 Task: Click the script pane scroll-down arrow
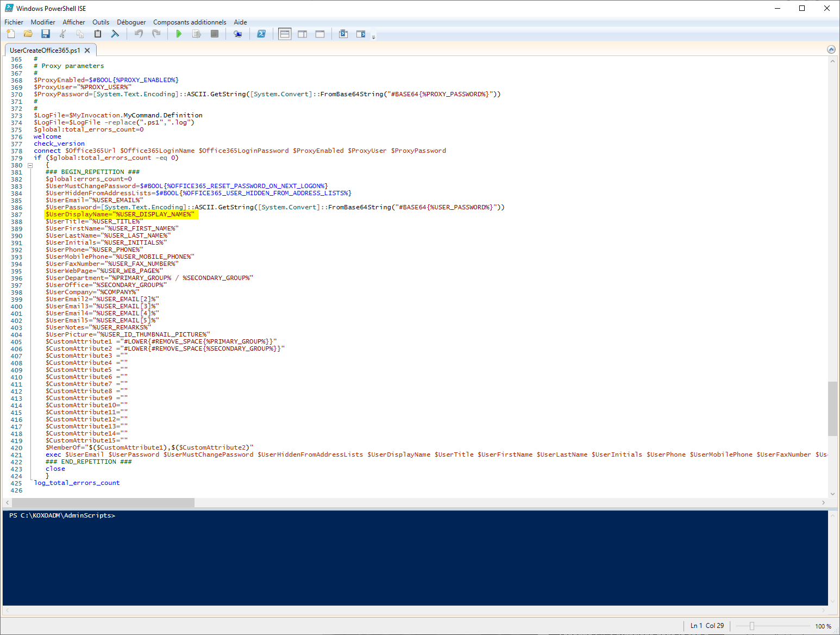click(x=832, y=494)
